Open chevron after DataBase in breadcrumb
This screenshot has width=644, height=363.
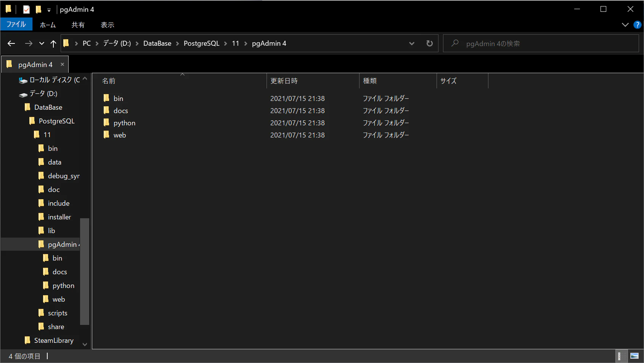pos(177,43)
